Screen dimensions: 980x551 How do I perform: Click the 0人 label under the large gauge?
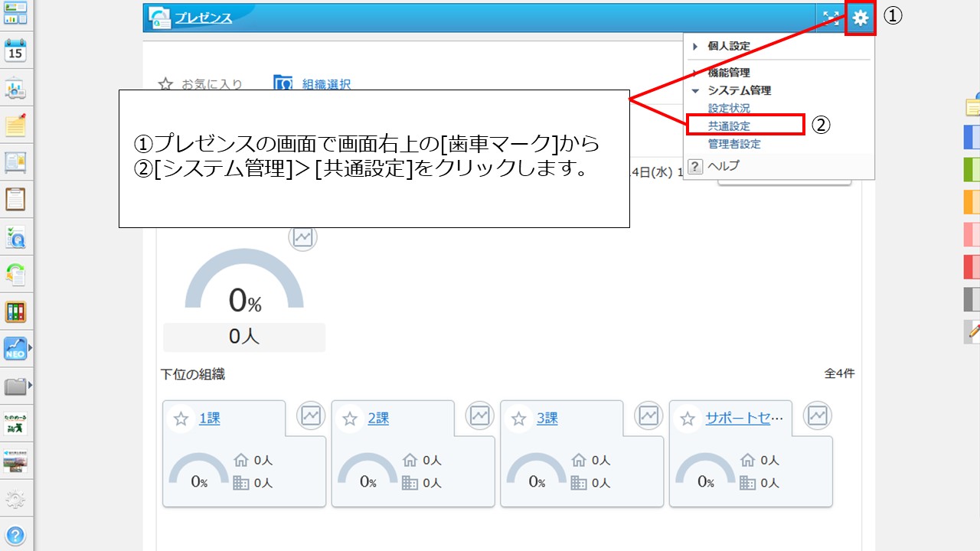coord(244,337)
